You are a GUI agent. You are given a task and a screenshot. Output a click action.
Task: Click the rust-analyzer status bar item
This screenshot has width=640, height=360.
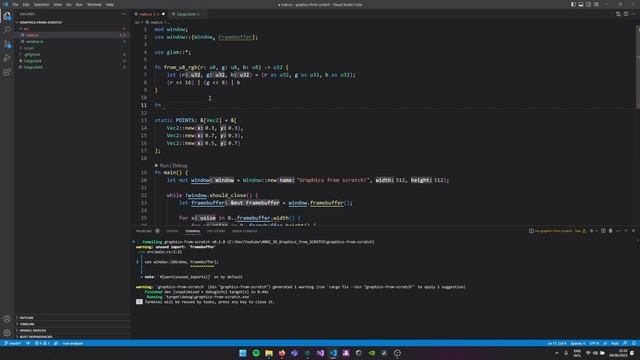point(73,343)
